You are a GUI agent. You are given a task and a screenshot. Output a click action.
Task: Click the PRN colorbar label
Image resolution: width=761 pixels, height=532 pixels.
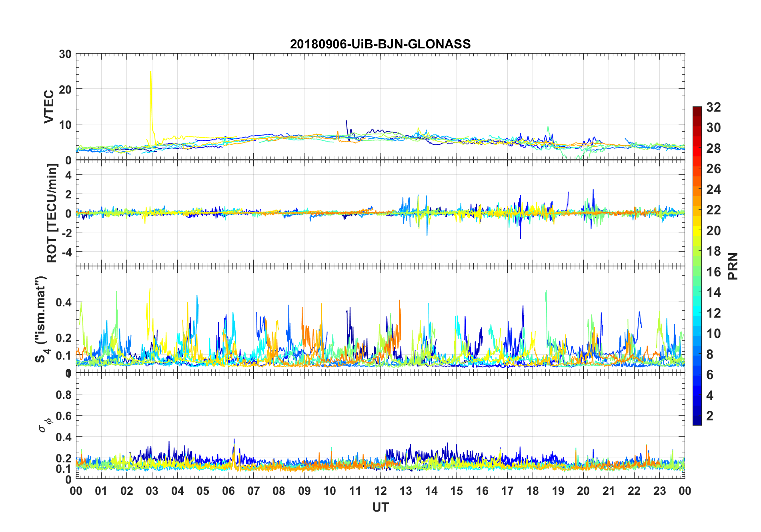pos(733,266)
